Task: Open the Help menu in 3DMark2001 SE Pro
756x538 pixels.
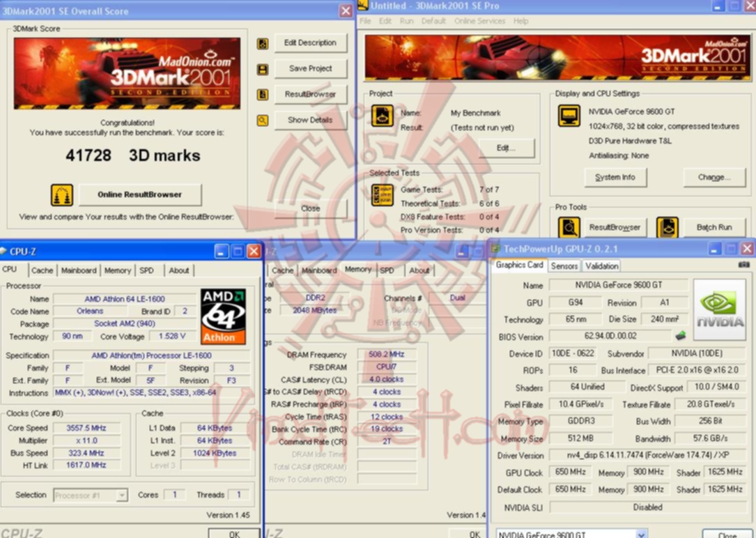Action: [x=520, y=21]
